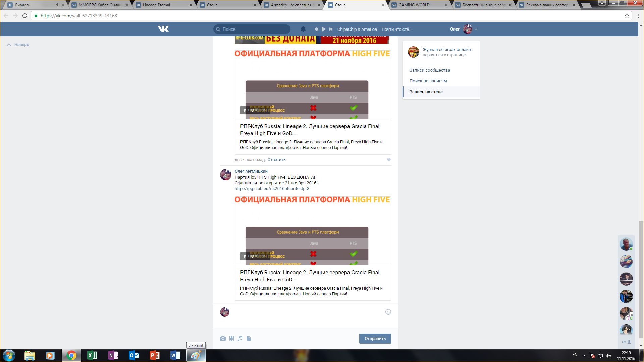Like the first comment with heart icon
Image resolution: width=644 pixels, height=362 pixels.
pyautogui.click(x=389, y=160)
